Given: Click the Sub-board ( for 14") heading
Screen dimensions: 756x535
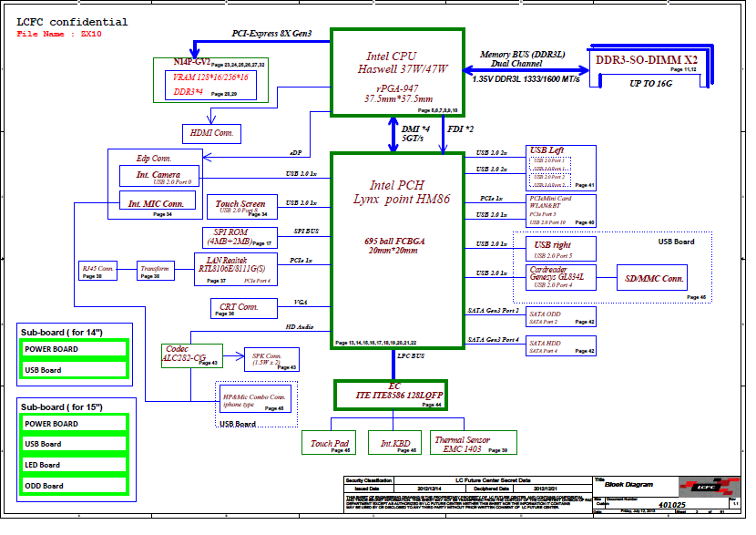Looking at the screenshot, I should pyautogui.click(x=62, y=333).
